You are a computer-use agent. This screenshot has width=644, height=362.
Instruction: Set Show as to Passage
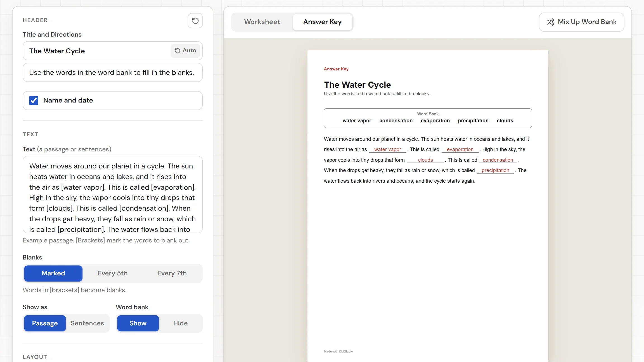click(x=45, y=323)
